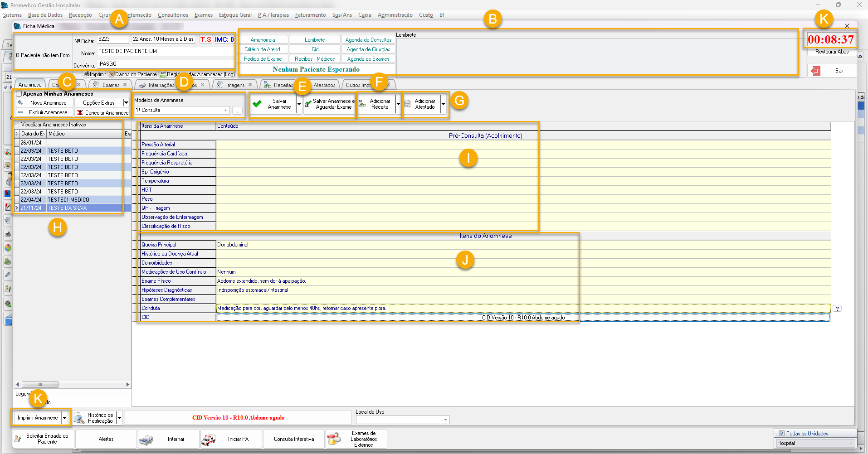Click the Iniciar PA ambulance icon
The height and width of the screenshot is (454, 868).
[209, 439]
